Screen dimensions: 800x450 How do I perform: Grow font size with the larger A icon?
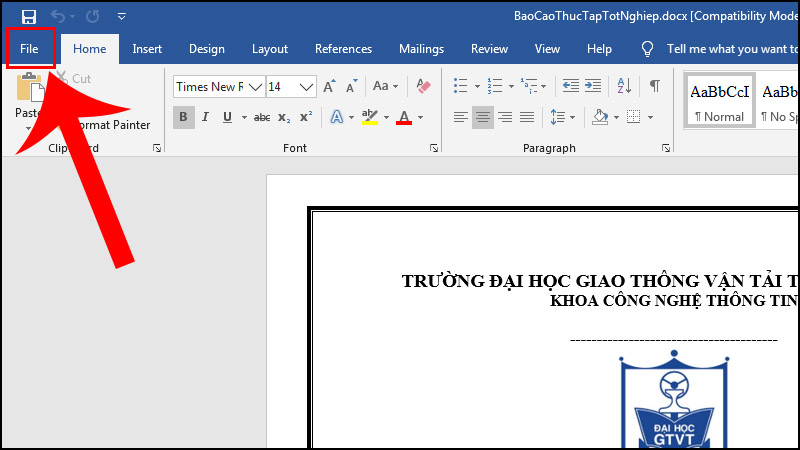(x=330, y=86)
